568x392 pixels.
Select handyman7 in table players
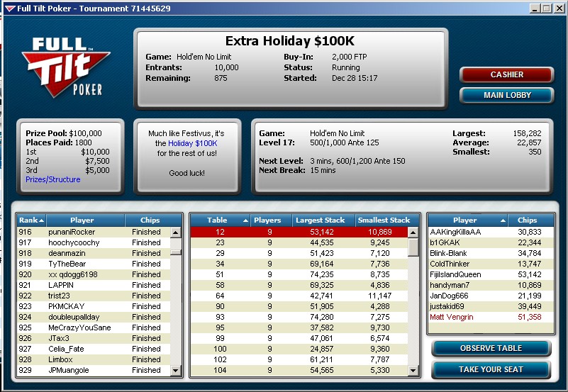tap(491, 285)
